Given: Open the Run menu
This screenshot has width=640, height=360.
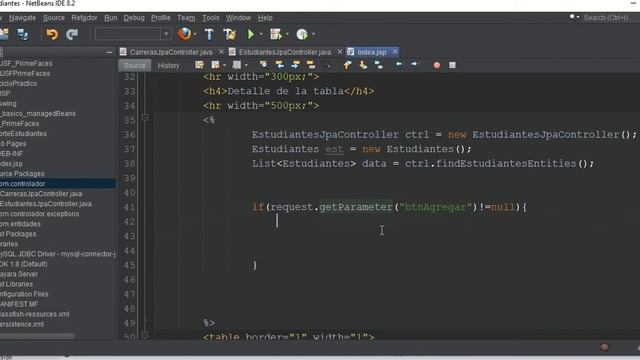Looking at the screenshot, I should point(111,18).
